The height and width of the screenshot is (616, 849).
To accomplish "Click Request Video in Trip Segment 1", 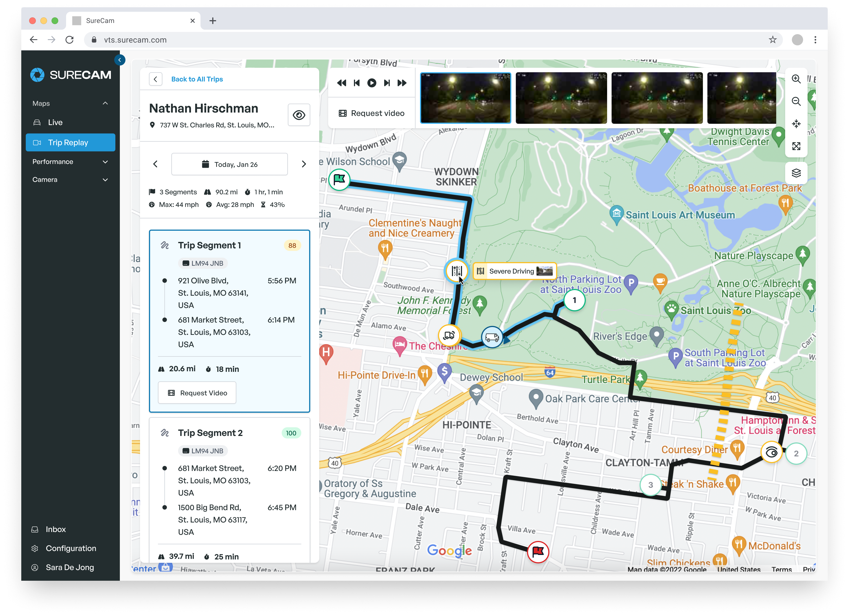I will coord(197,393).
